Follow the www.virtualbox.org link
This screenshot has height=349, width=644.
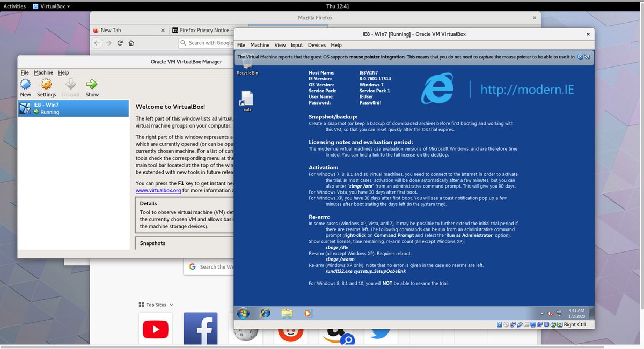point(158,190)
